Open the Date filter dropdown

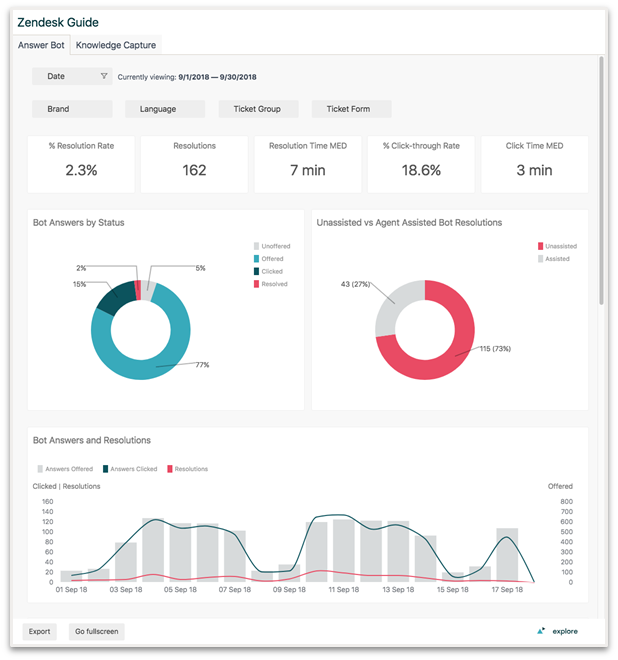[x=72, y=76]
